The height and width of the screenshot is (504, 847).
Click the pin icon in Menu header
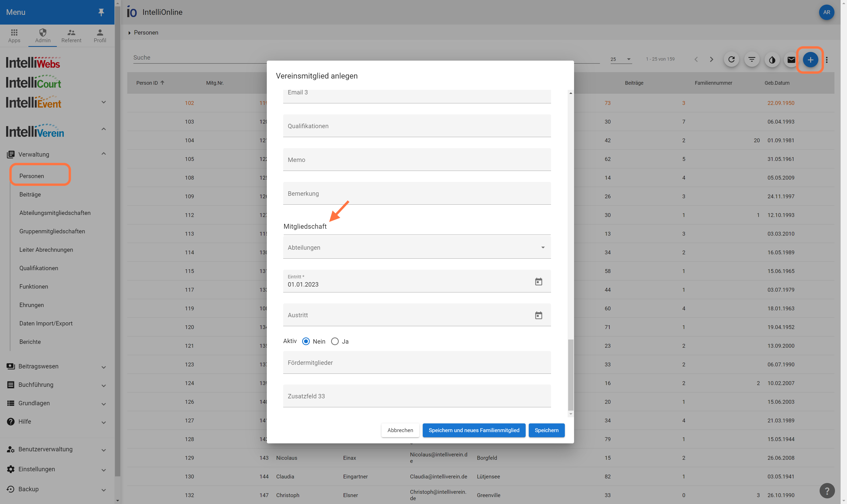[101, 12]
